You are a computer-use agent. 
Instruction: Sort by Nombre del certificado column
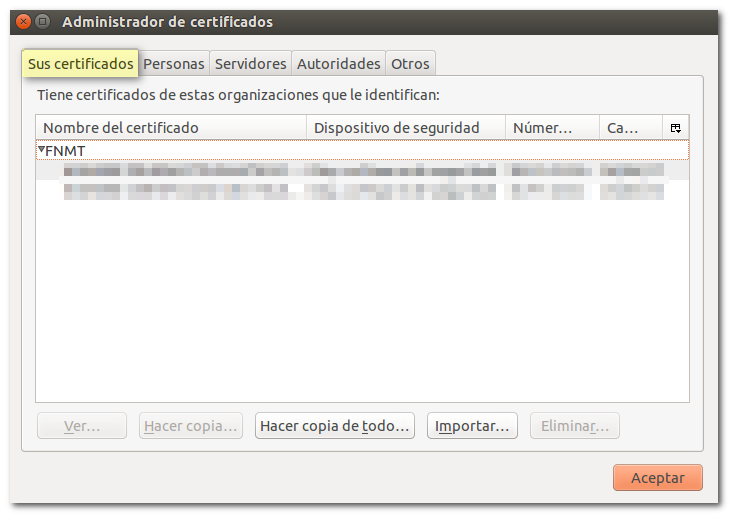(x=171, y=128)
